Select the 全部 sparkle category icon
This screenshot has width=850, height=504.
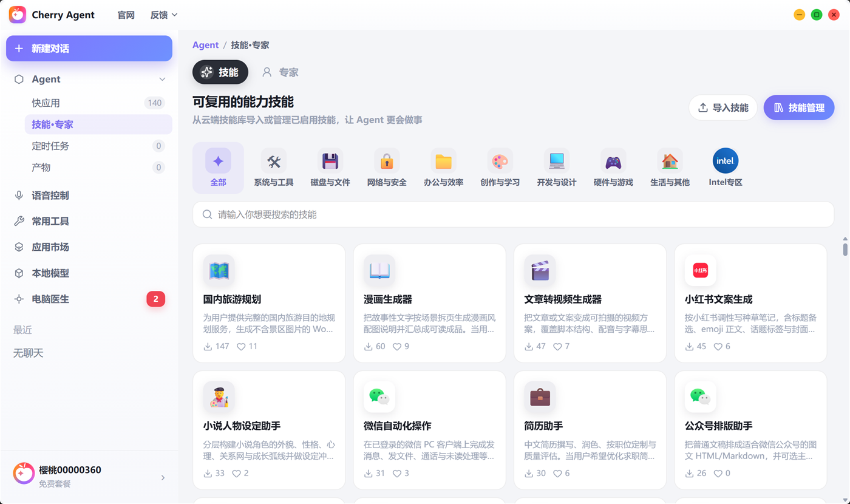[x=218, y=161]
